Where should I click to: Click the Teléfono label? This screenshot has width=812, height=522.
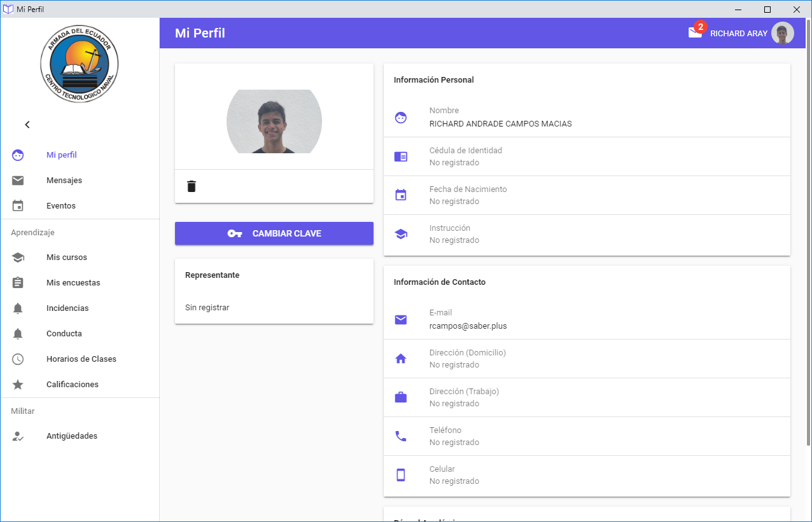[445, 430]
